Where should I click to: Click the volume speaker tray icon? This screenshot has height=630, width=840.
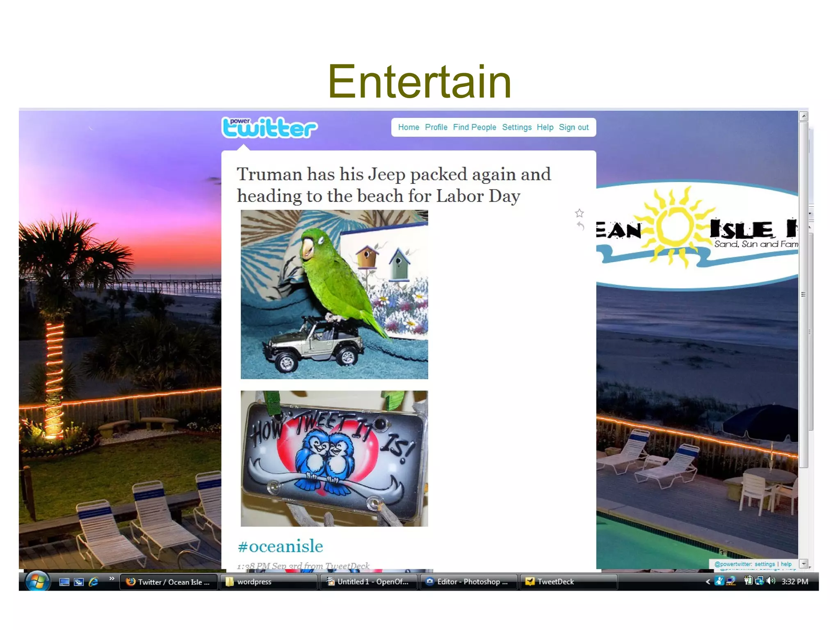coord(771,581)
